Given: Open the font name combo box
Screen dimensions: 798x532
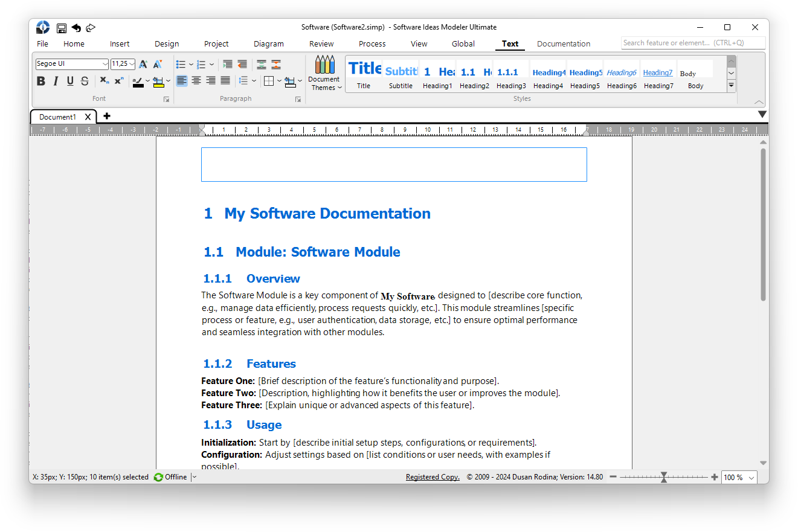Looking at the screenshot, I should point(72,64).
